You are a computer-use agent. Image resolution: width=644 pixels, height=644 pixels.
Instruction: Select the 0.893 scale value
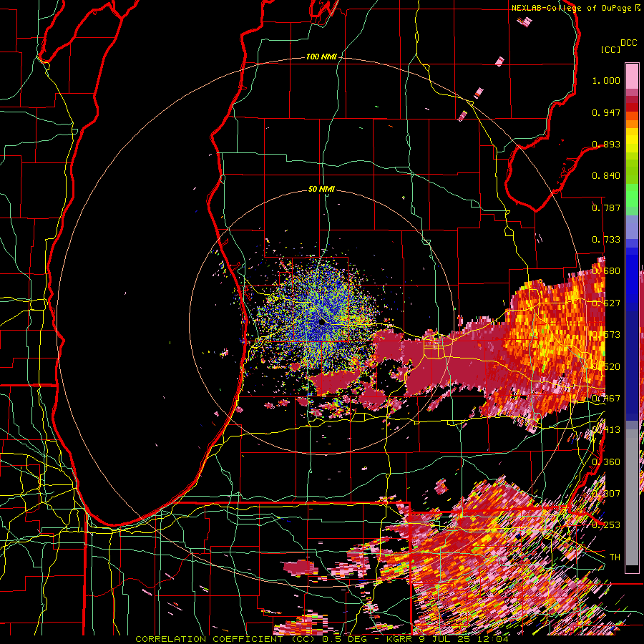click(x=606, y=144)
